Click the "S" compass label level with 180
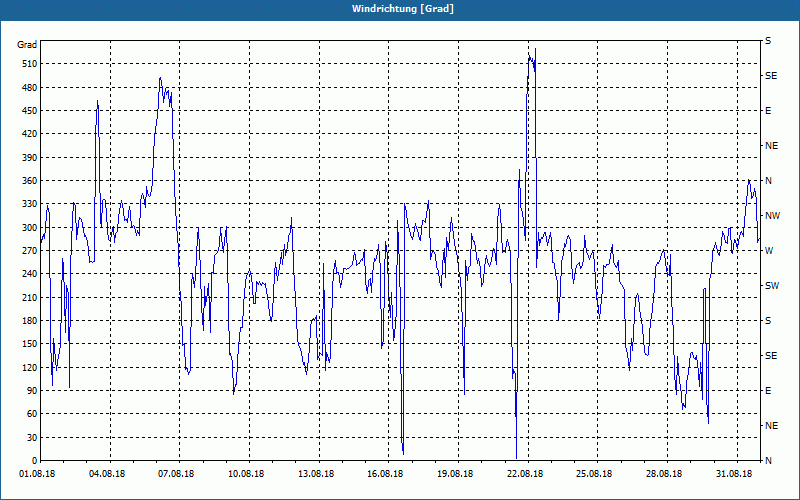This screenshot has width=800, height=500. [768, 321]
